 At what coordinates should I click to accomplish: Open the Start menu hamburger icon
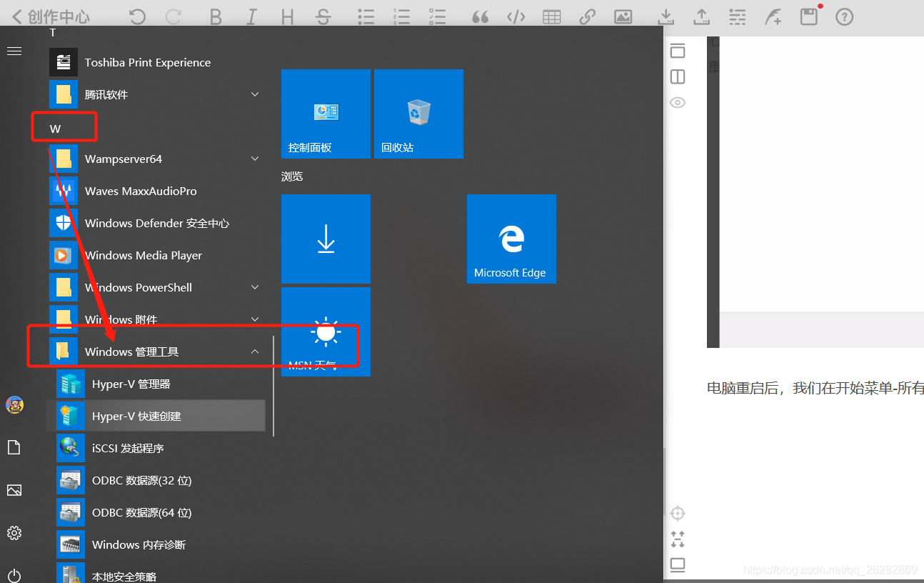tap(14, 51)
